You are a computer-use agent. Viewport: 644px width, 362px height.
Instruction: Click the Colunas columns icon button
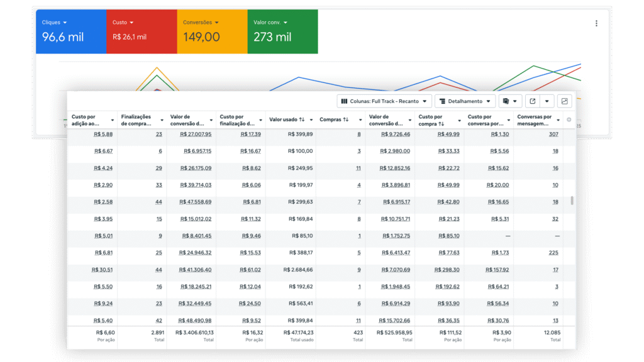pyautogui.click(x=384, y=101)
